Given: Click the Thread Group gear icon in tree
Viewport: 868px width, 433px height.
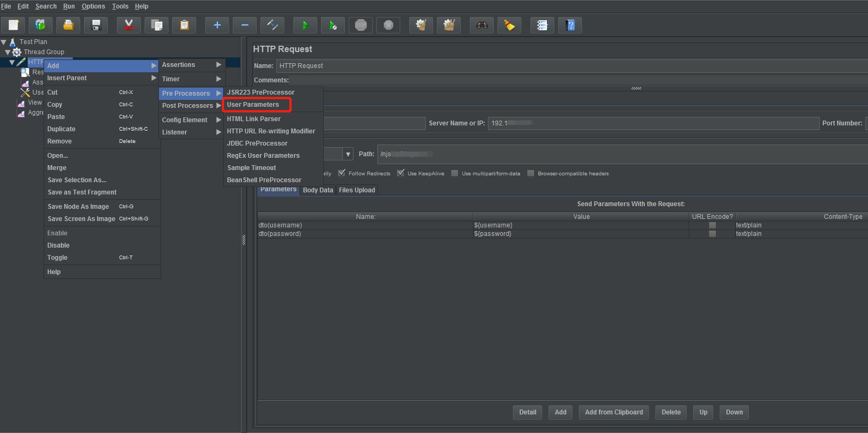Looking at the screenshot, I should click(x=17, y=52).
